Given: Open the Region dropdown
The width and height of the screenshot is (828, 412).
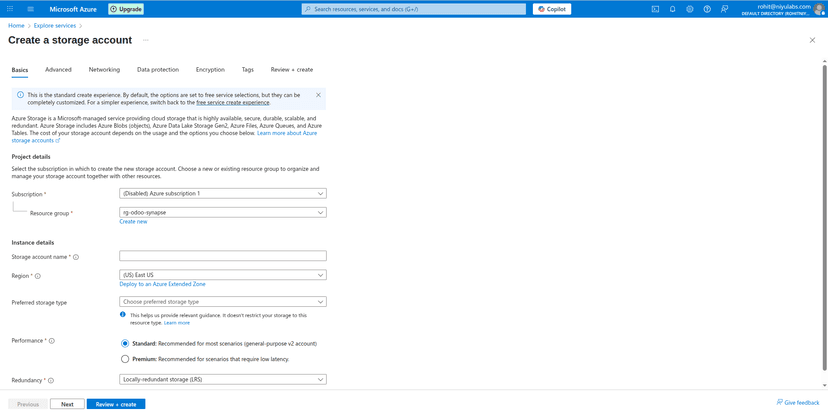Looking at the screenshot, I should tap(223, 275).
